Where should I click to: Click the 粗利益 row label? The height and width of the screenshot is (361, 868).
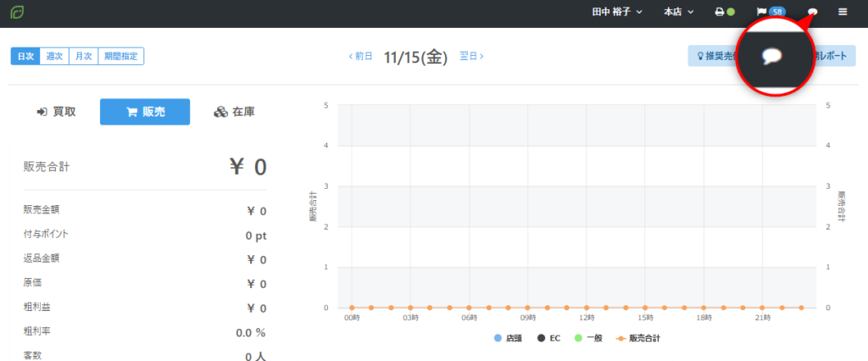click(x=36, y=307)
